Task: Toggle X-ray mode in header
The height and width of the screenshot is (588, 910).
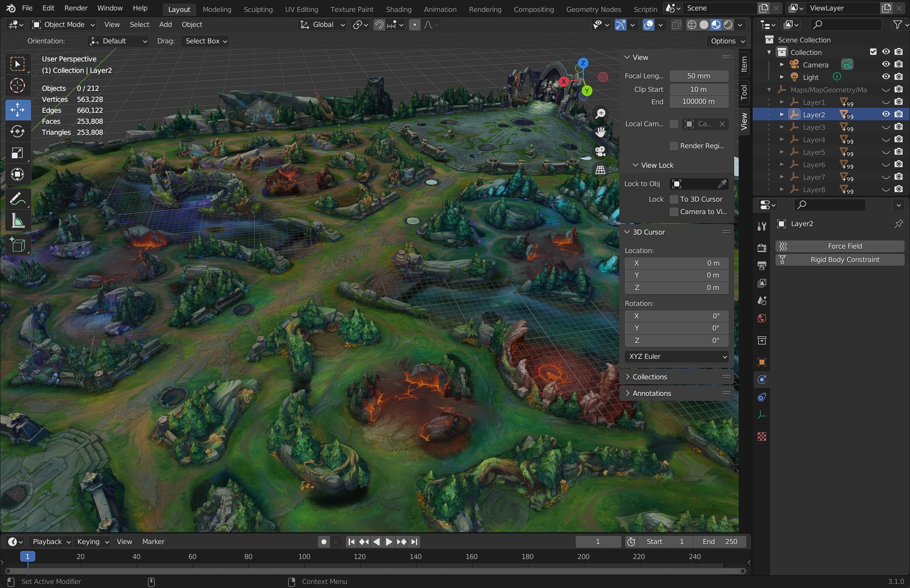Action: pos(676,24)
